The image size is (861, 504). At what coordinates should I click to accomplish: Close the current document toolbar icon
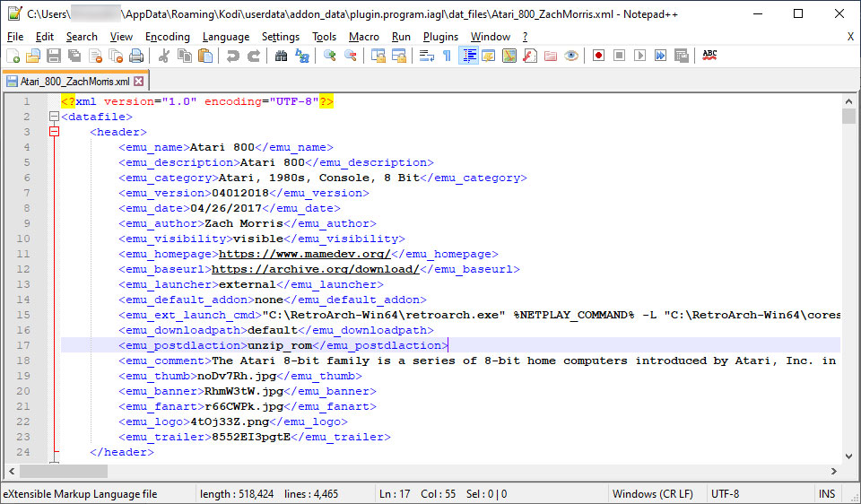(x=95, y=56)
